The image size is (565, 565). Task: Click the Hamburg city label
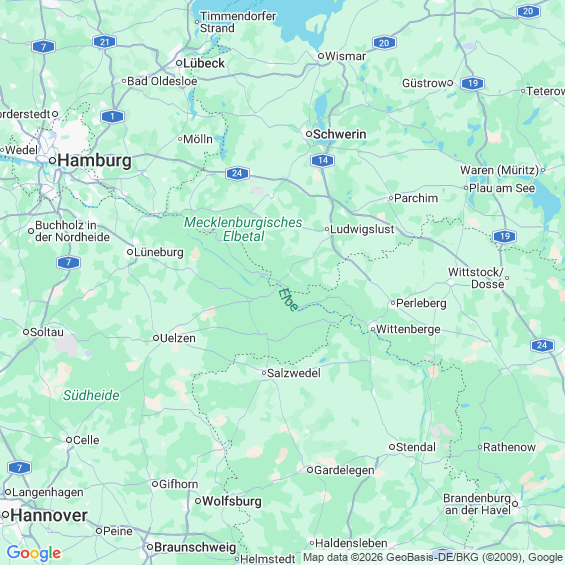coord(94,161)
